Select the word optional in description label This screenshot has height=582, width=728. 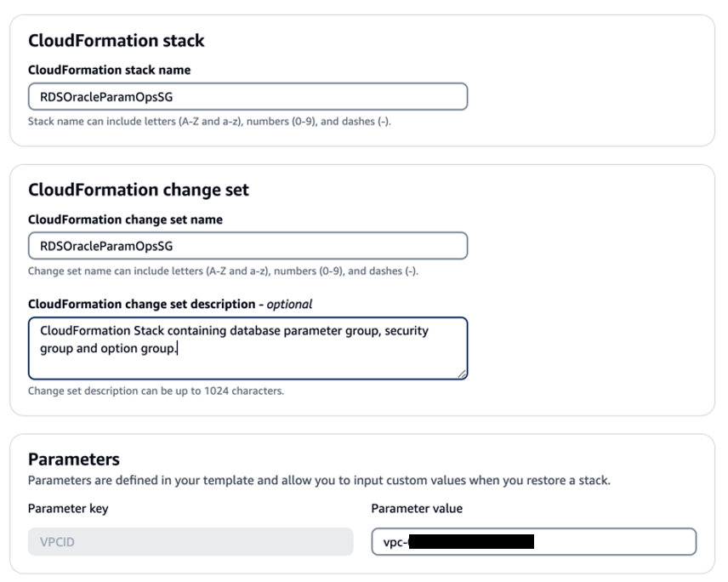coord(289,304)
